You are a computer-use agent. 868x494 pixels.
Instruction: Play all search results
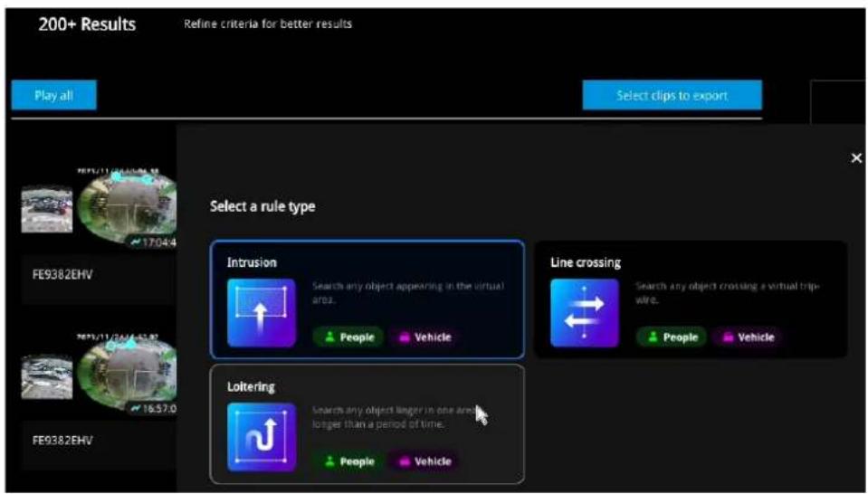(x=53, y=95)
